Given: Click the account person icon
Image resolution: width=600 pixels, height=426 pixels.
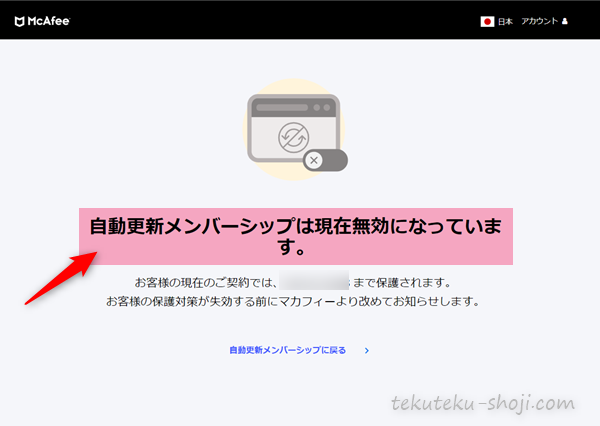Looking at the screenshot, I should [x=565, y=21].
